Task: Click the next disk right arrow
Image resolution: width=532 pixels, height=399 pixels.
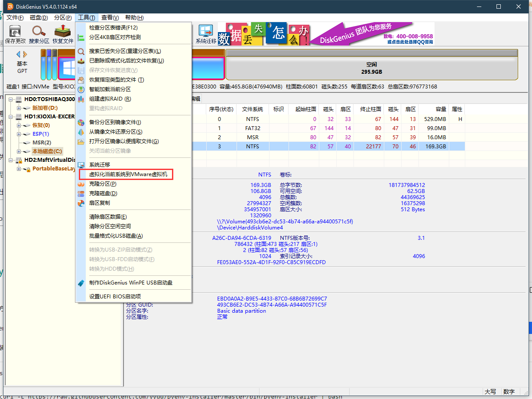Action: pos(26,54)
